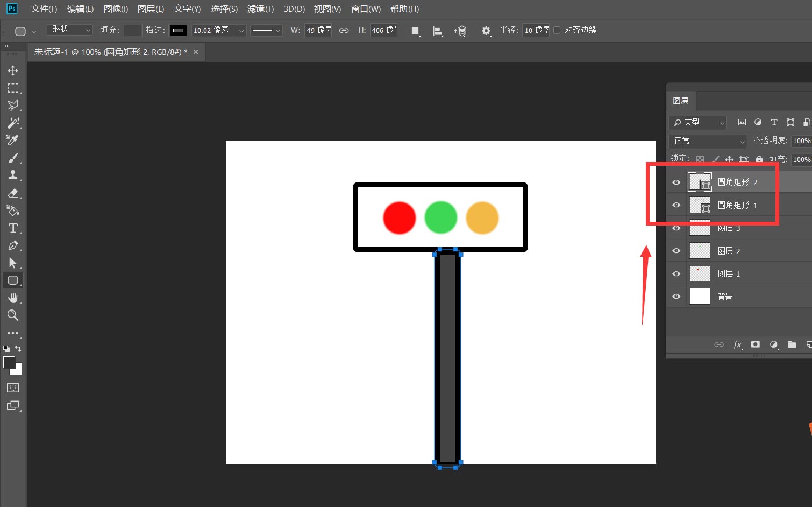This screenshot has width=812, height=507.
Task: Select the Rectangular Marquee tool
Action: (x=13, y=88)
